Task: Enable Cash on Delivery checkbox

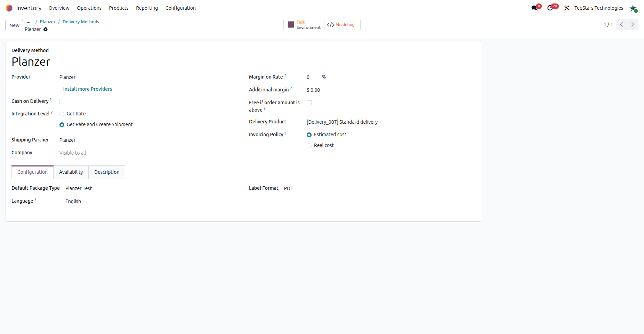Action: point(62,101)
